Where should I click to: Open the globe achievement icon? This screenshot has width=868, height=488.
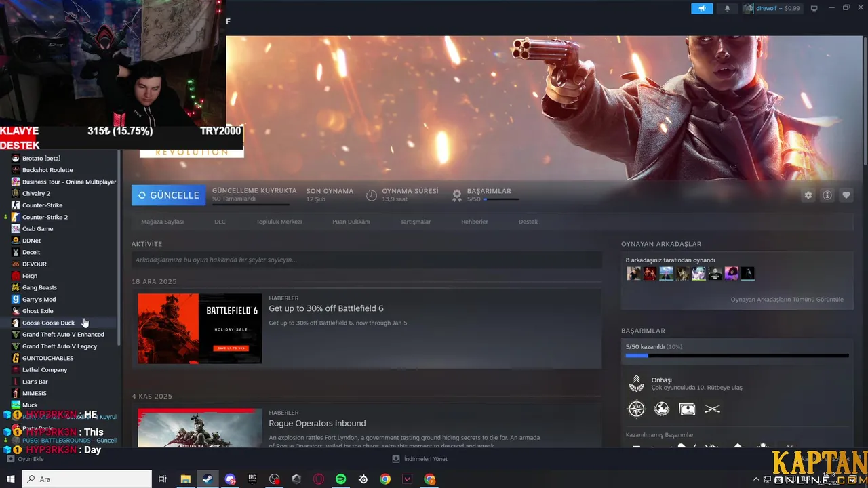[x=662, y=409]
